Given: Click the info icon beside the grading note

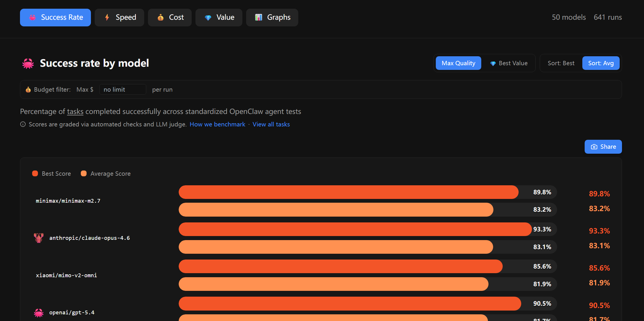Looking at the screenshot, I should (23, 124).
